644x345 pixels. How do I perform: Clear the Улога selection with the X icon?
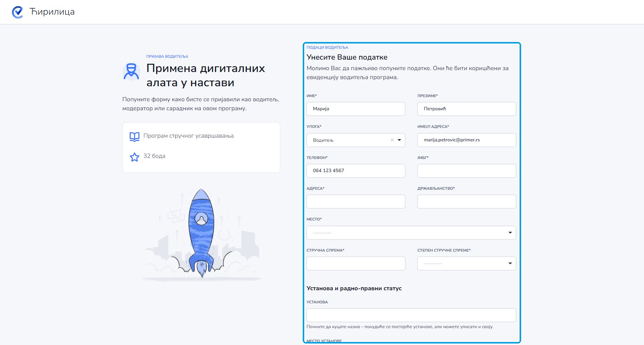392,140
